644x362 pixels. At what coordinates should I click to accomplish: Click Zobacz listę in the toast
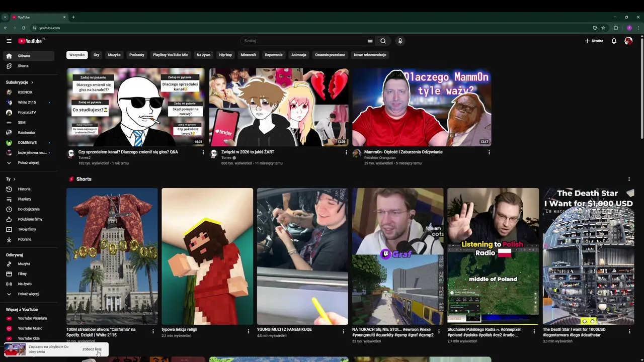(92, 349)
